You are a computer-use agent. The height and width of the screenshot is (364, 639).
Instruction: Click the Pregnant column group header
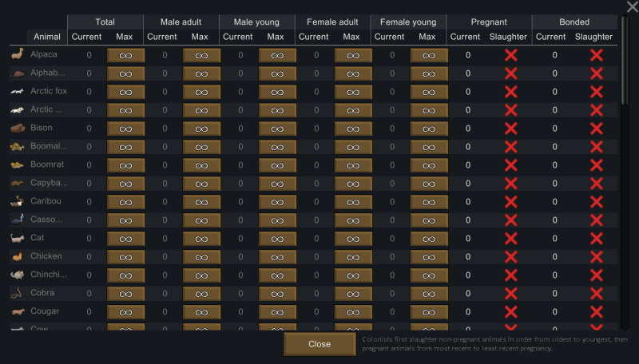tap(489, 22)
